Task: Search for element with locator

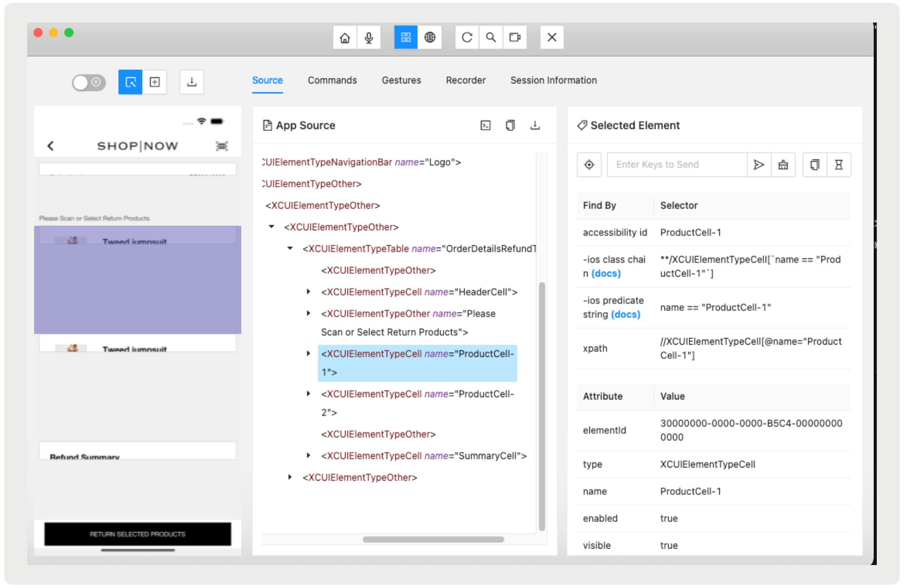Action: click(491, 37)
